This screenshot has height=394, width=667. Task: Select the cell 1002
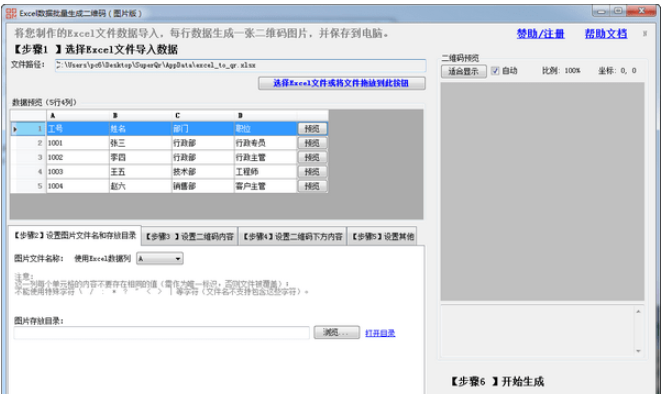point(77,157)
